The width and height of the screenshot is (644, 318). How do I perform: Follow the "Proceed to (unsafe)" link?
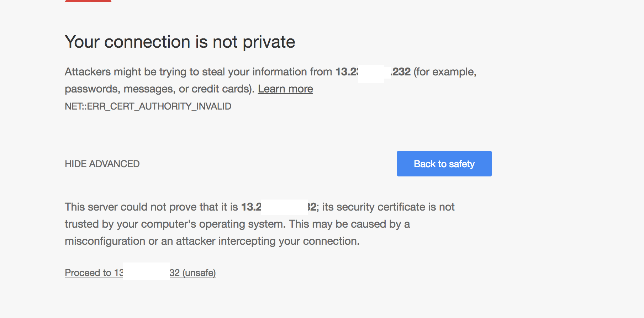pos(192,273)
